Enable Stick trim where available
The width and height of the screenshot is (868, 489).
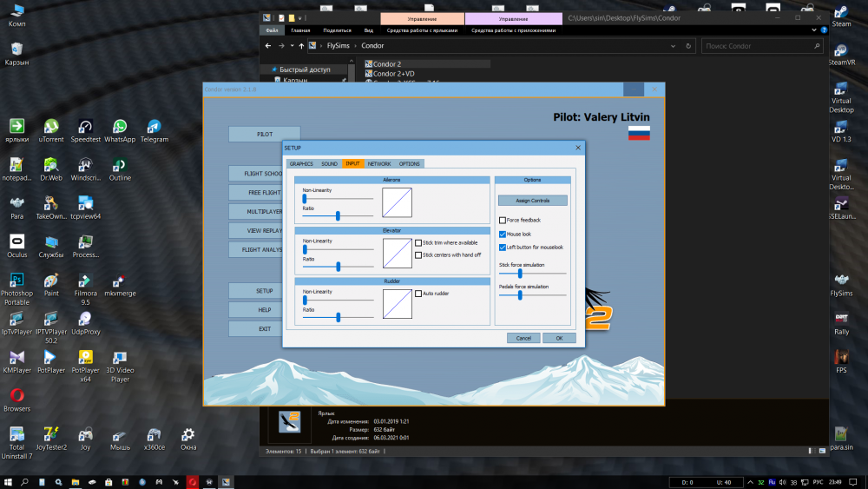coord(418,242)
